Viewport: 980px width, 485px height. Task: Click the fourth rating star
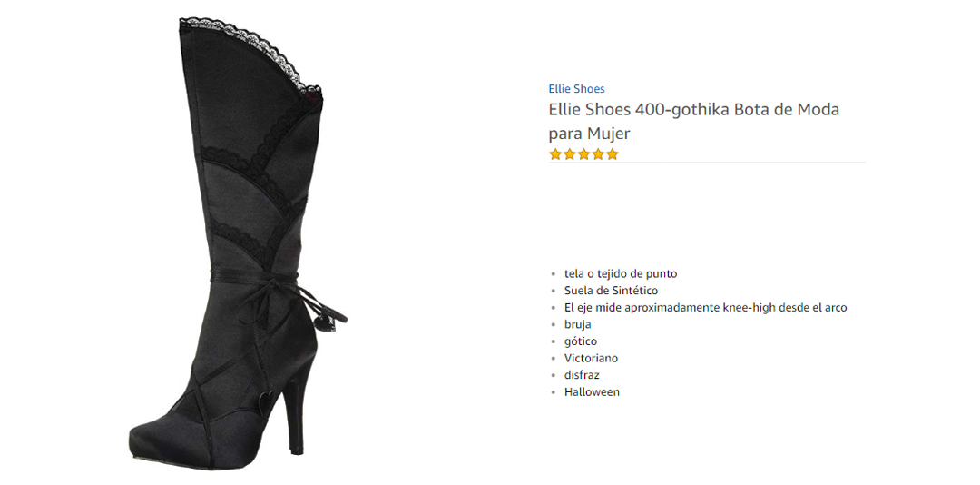598,154
